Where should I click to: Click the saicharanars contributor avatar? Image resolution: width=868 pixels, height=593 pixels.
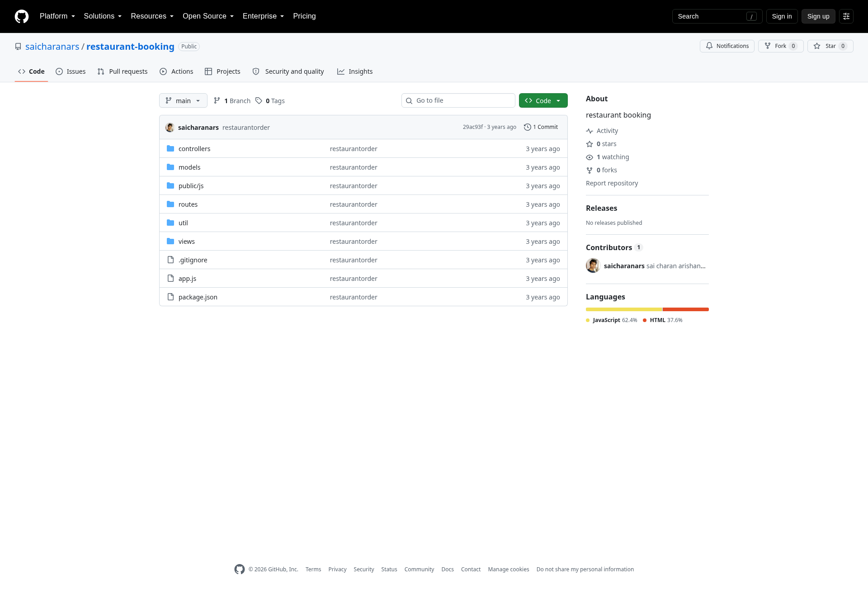point(593,266)
